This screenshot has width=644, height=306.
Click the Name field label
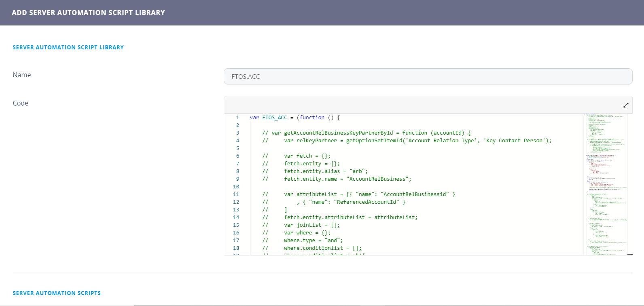tap(22, 75)
